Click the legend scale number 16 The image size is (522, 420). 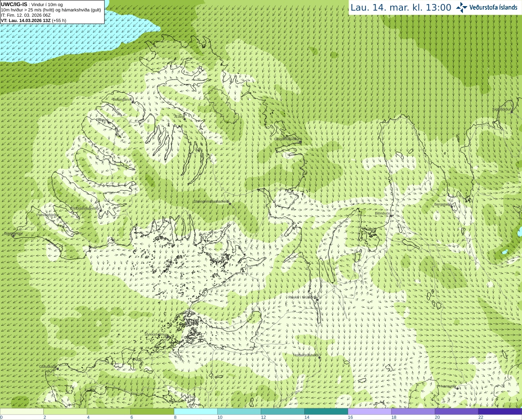point(350,417)
